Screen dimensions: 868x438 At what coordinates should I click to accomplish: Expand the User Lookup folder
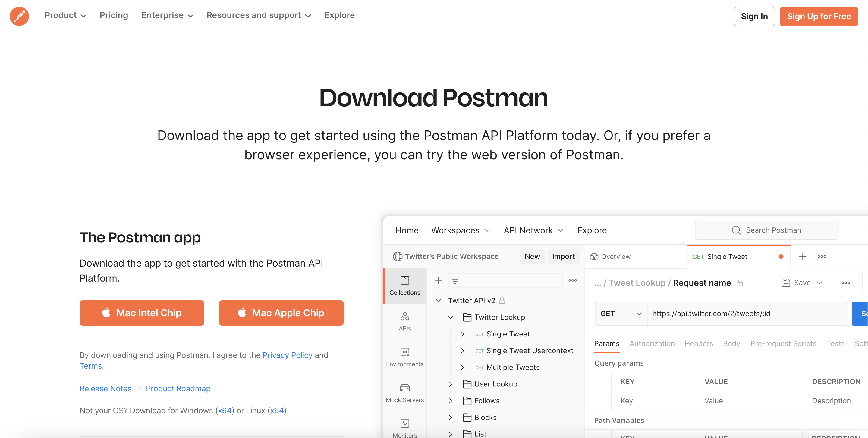point(451,384)
